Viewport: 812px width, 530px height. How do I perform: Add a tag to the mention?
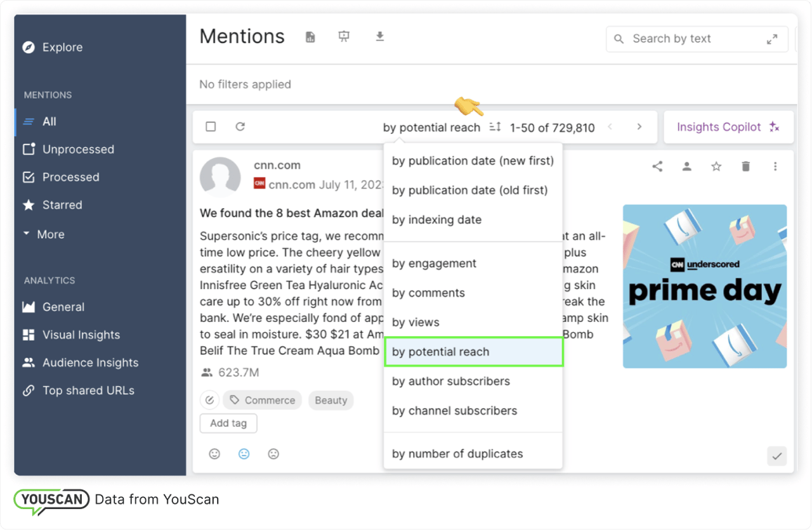coord(228,423)
